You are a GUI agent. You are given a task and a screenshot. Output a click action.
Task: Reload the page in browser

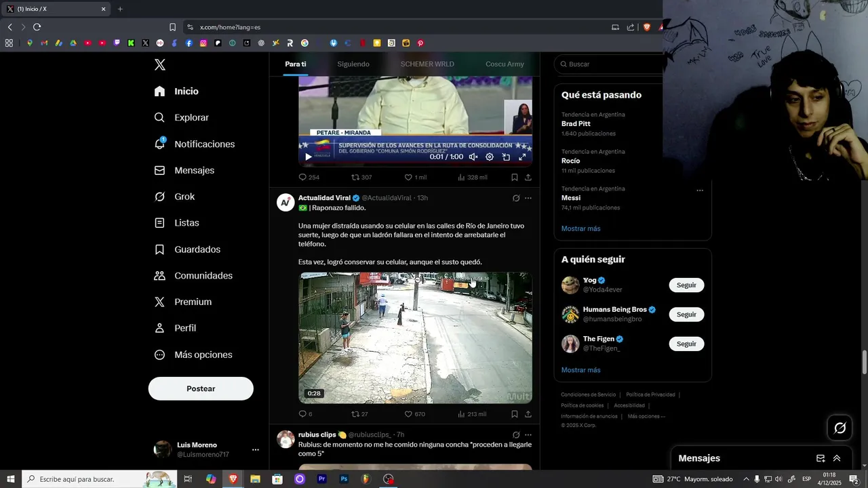click(x=37, y=27)
